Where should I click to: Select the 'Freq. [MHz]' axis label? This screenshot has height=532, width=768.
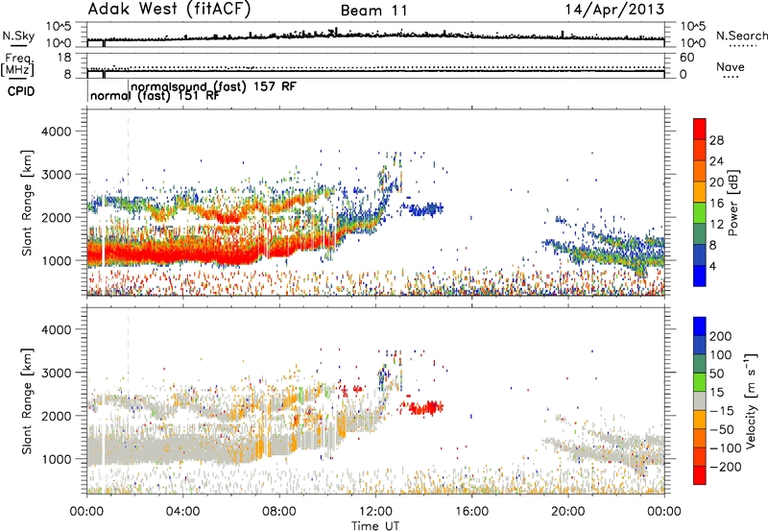pos(17,65)
